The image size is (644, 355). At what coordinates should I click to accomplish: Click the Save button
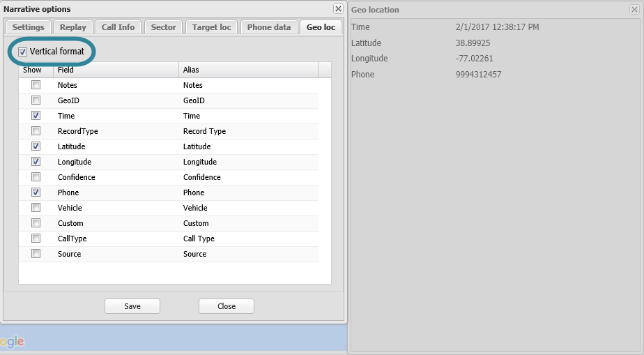tap(132, 306)
